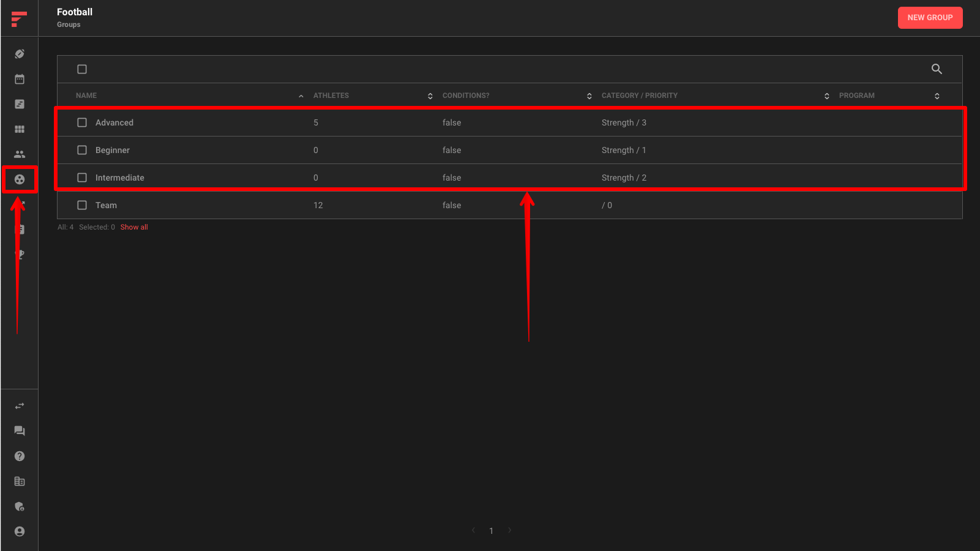Viewport: 980px width, 551px height.
Task: Click athletes count 12 in Team row
Action: [x=318, y=205]
